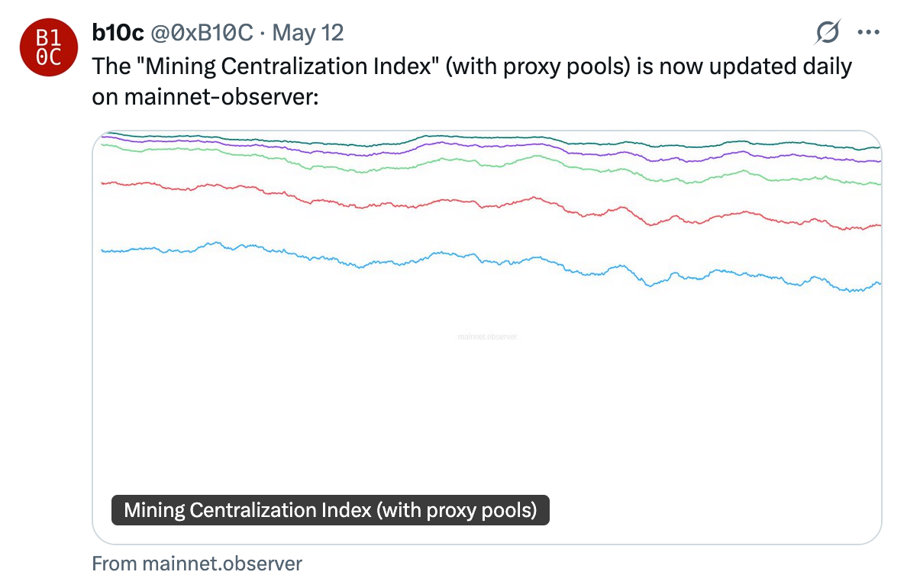Click the blue bottom line in chart
The image size is (907, 588).
point(428,255)
